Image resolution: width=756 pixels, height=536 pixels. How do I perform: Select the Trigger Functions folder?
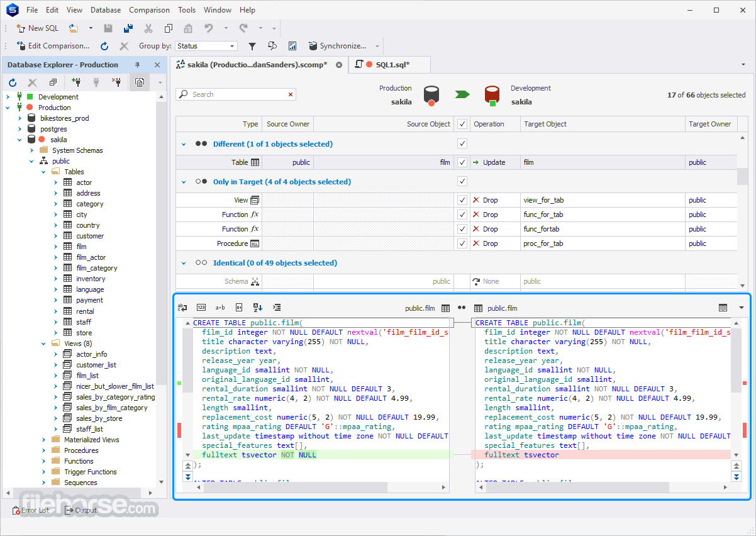[x=90, y=472]
